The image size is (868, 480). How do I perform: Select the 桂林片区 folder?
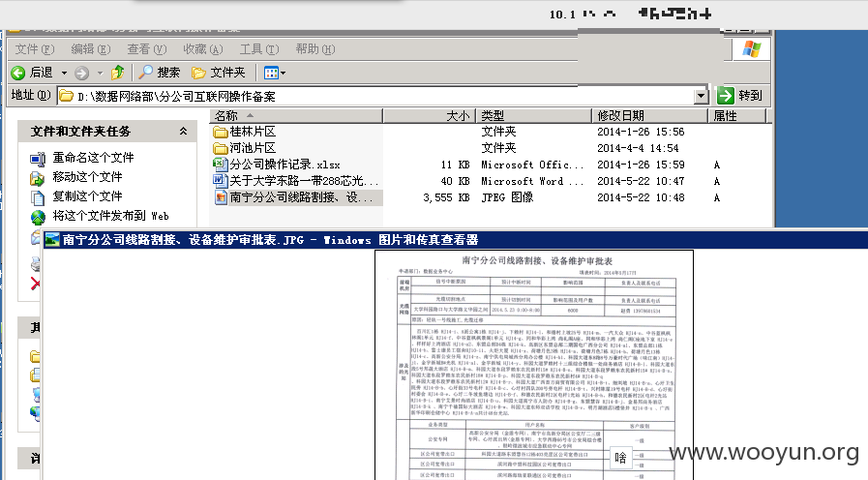pyautogui.click(x=244, y=132)
